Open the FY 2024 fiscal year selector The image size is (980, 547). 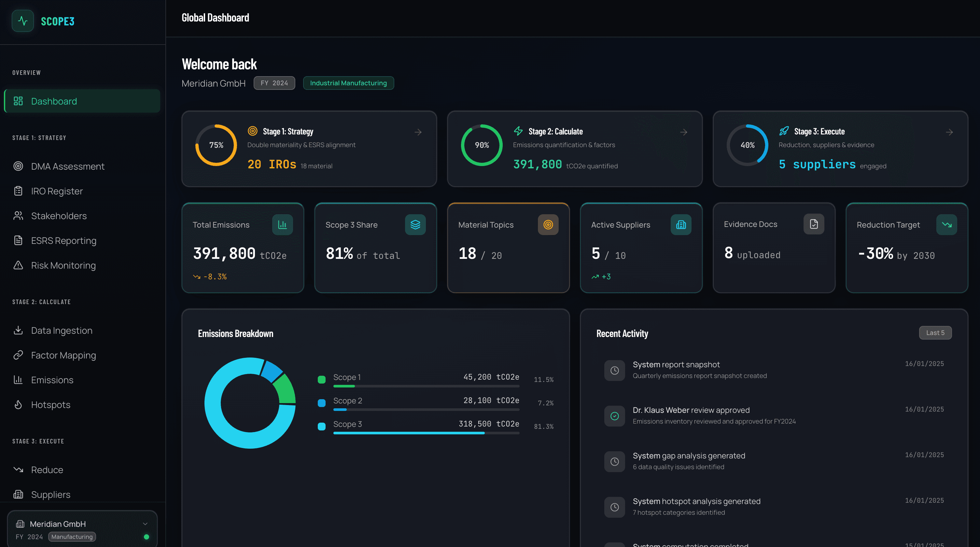274,83
